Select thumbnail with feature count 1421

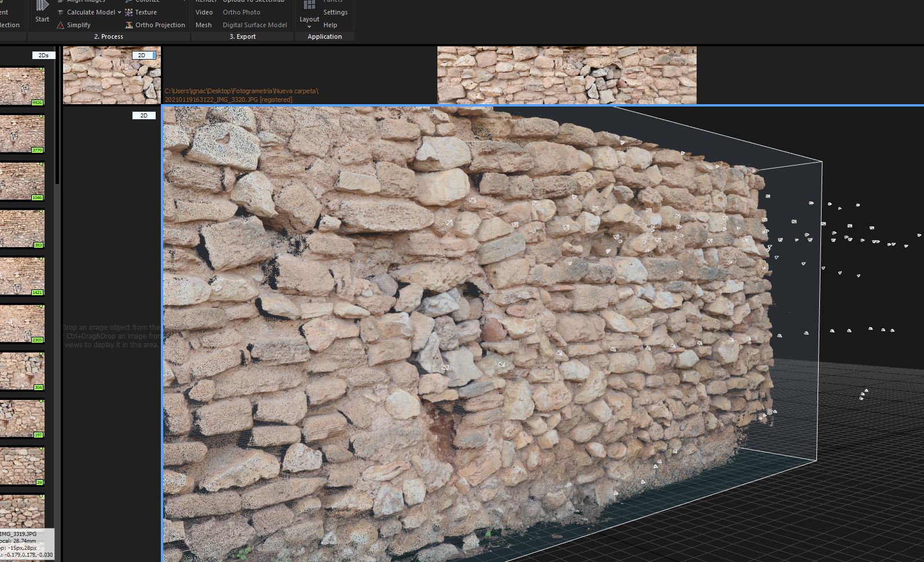pos(22,276)
